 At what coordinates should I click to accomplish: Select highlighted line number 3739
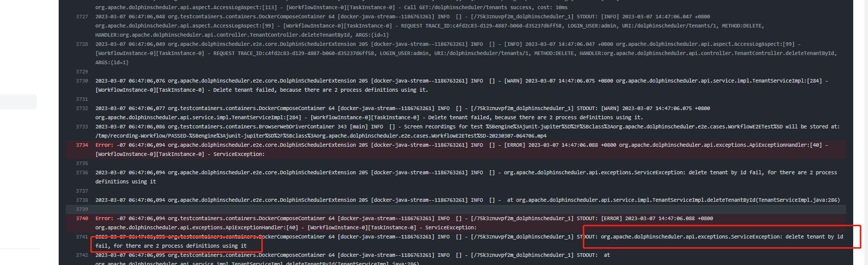(x=82, y=209)
